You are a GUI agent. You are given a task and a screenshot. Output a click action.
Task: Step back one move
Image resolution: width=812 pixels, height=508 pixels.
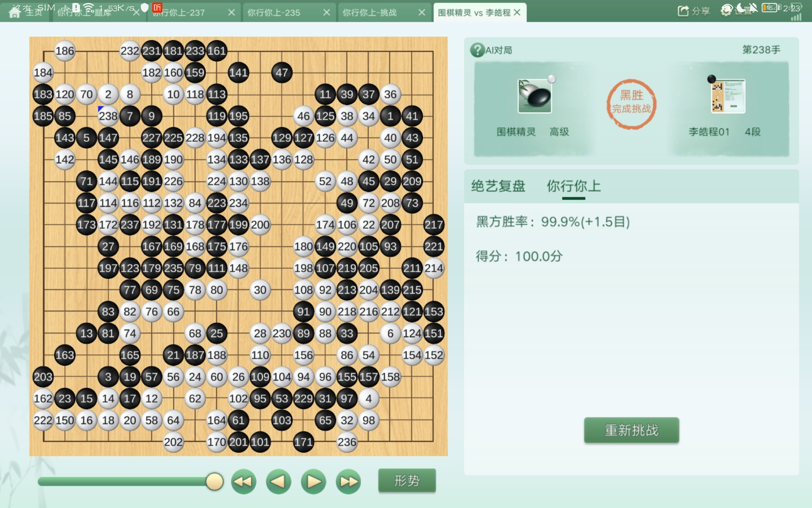278,482
